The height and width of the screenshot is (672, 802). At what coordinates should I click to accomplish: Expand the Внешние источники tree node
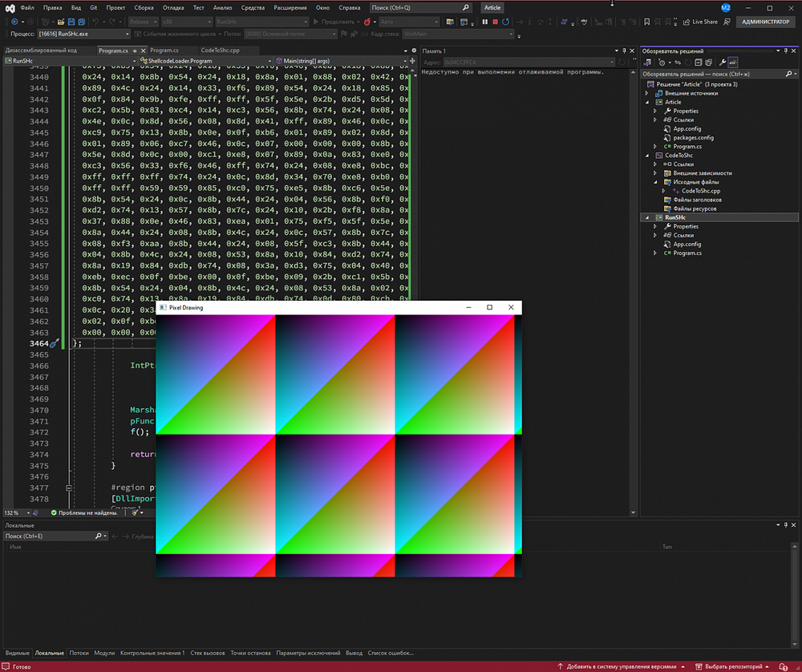pyautogui.click(x=647, y=93)
